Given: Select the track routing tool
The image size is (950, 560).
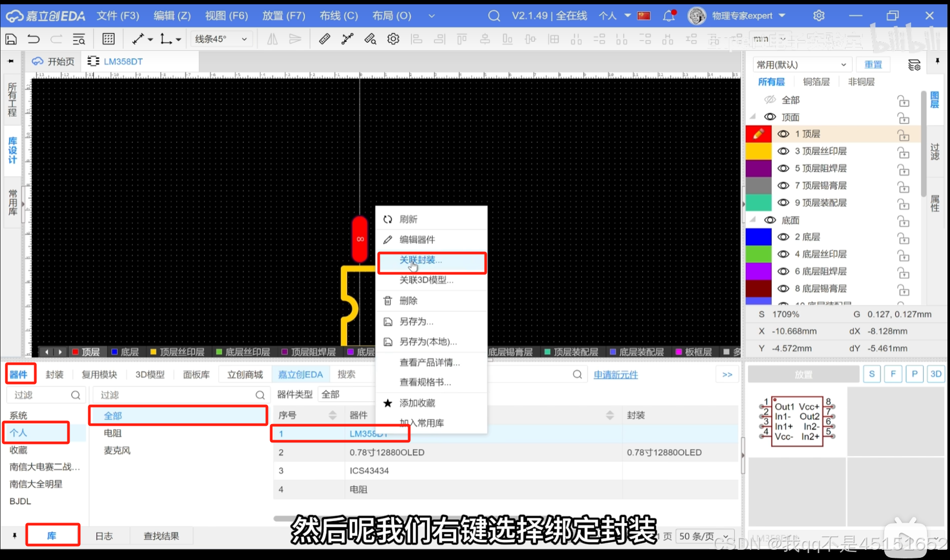Looking at the screenshot, I should (x=138, y=39).
